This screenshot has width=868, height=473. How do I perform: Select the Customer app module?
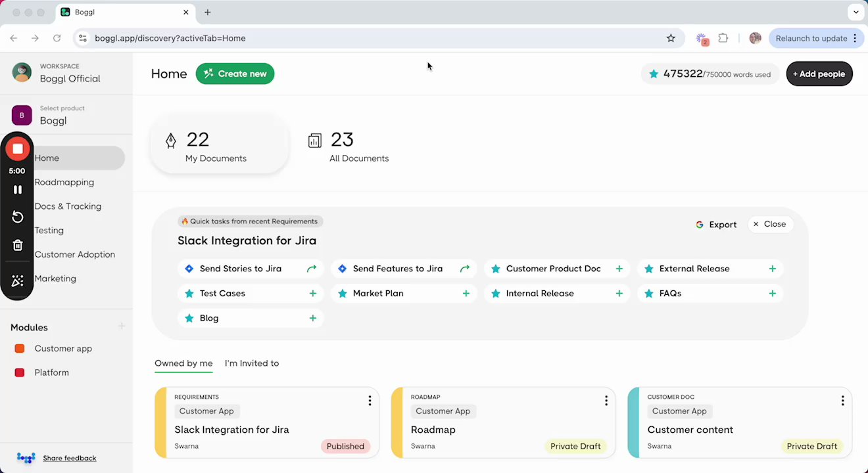click(63, 349)
